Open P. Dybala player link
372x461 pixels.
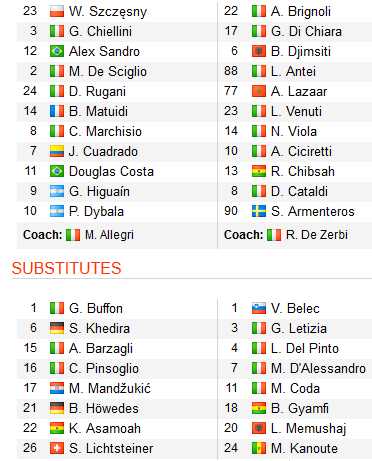96,212
